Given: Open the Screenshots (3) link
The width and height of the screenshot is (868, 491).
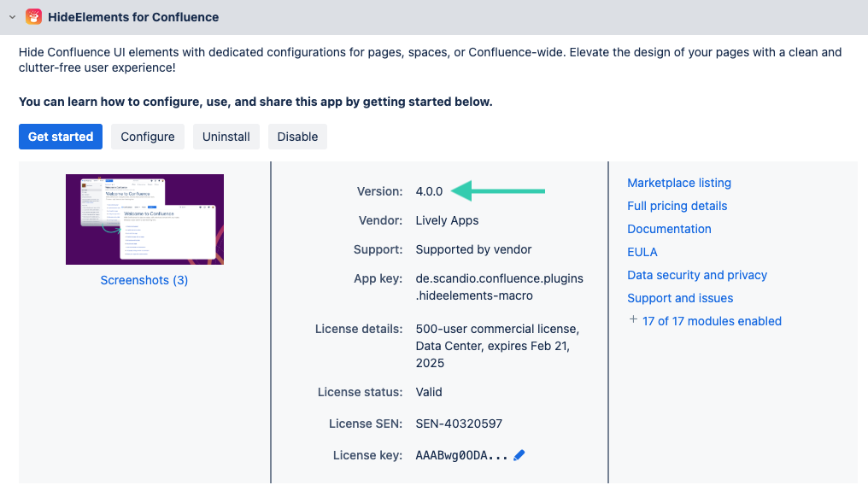Looking at the screenshot, I should click(144, 280).
